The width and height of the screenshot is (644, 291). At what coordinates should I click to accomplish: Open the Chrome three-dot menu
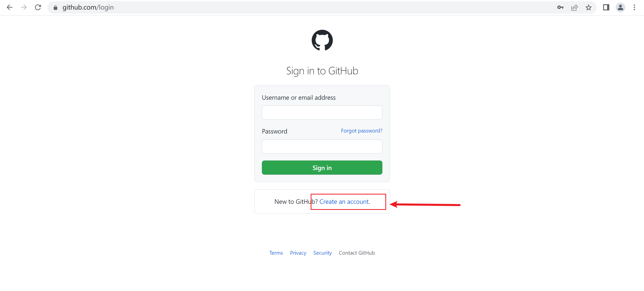(634, 8)
